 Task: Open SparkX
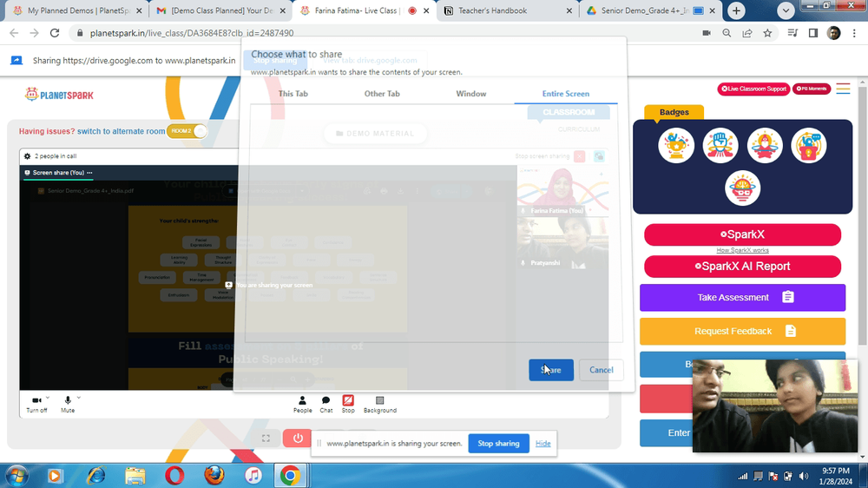coord(742,234)
